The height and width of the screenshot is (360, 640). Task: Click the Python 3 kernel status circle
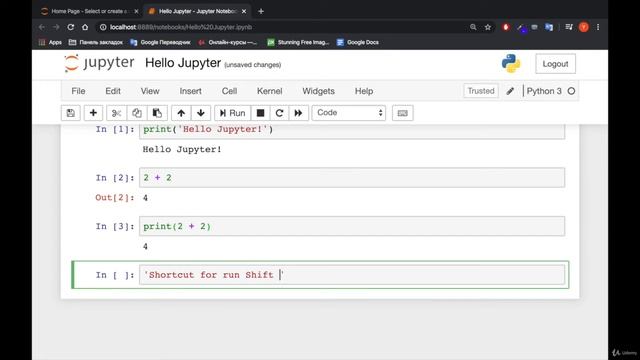tap(571, 91)
